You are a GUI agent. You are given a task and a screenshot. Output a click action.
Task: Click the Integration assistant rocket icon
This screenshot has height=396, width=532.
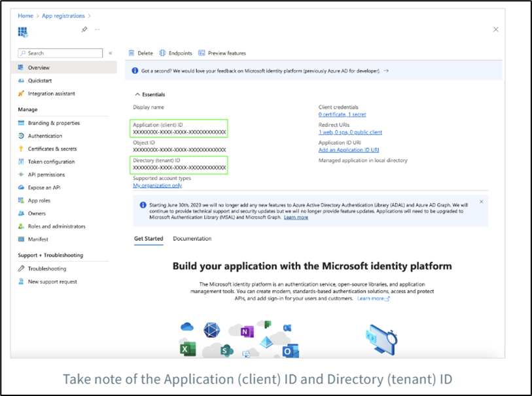coord(21,94)
